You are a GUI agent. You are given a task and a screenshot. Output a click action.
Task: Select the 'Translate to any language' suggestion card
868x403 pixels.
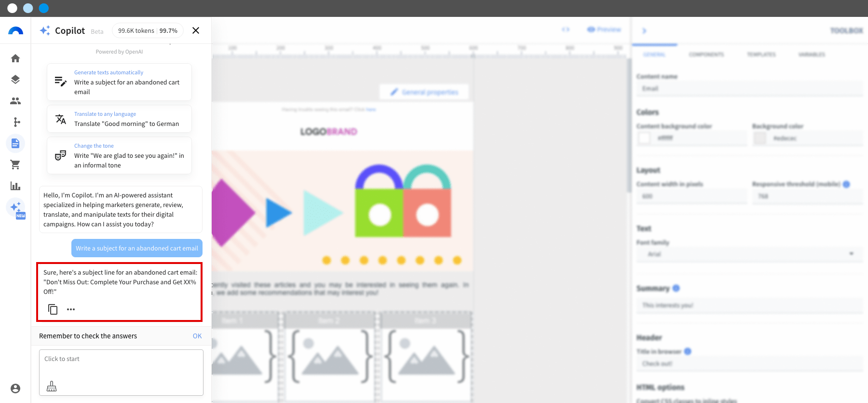coord(119,119)
